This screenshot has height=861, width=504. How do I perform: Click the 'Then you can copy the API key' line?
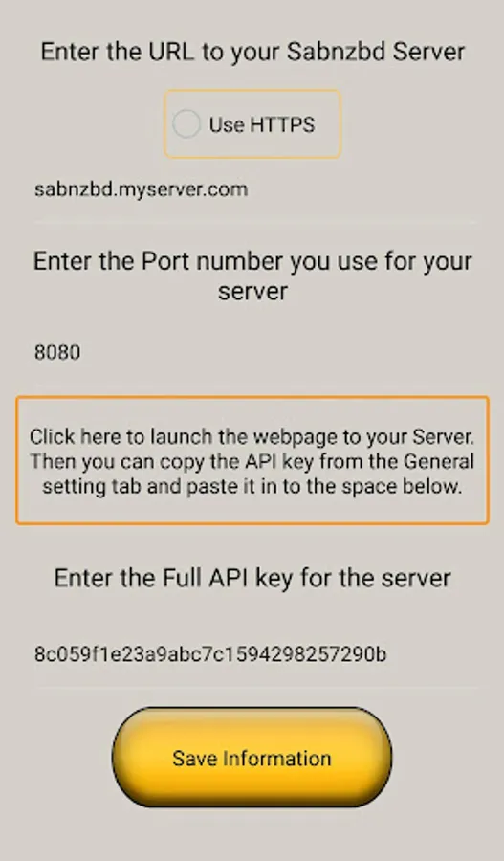(x=252, y=461)
